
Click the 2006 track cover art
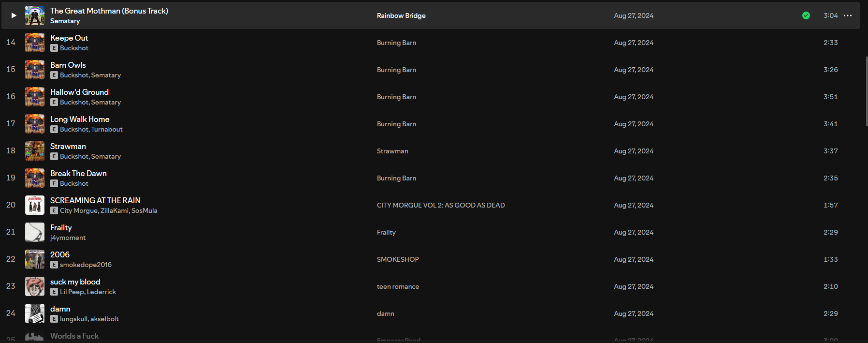(x=35, y=259)
